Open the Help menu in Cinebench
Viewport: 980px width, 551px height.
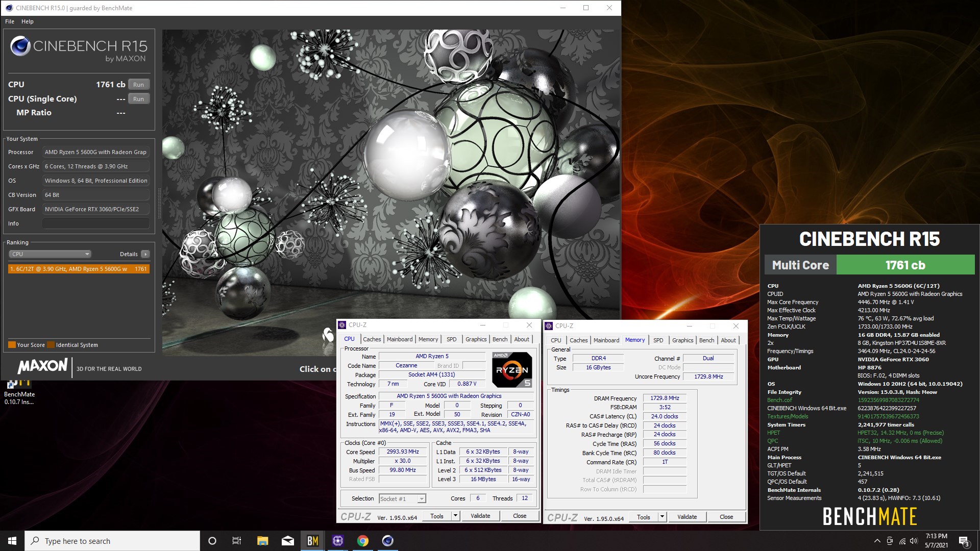pos(28,21)
